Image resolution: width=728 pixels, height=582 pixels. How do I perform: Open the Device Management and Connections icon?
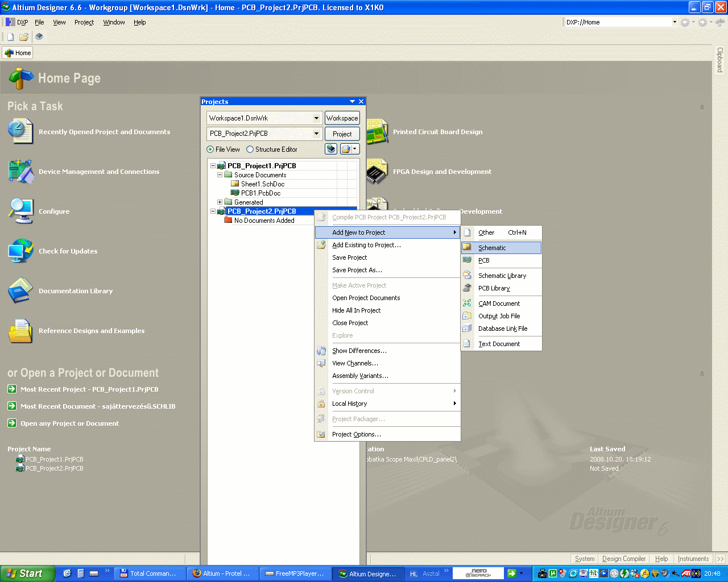[x=20, y=171]
